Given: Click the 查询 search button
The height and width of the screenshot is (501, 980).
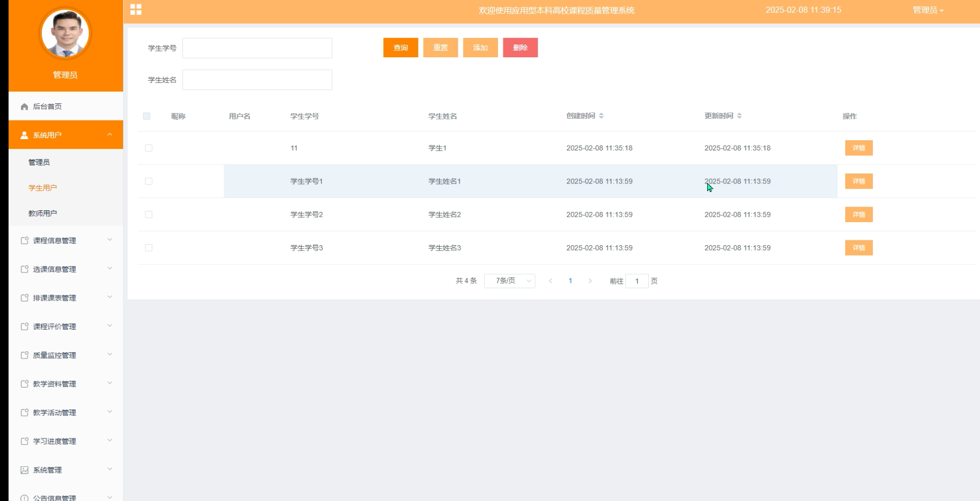Looking at the screenshot, I should (401, 48).
